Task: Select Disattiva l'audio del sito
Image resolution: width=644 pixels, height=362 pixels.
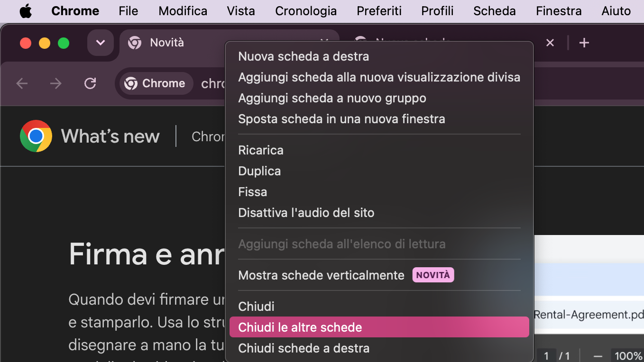Action: [379, 213]
